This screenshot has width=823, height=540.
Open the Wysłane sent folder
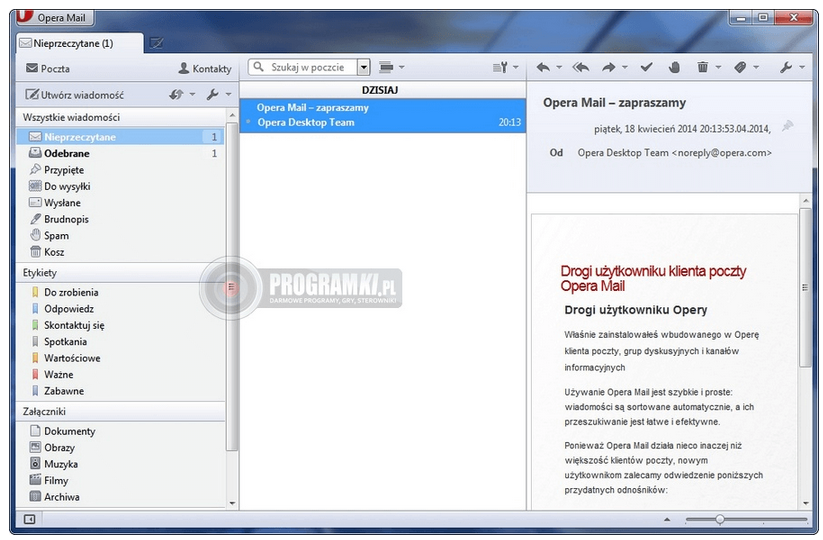tap(120, 203)
